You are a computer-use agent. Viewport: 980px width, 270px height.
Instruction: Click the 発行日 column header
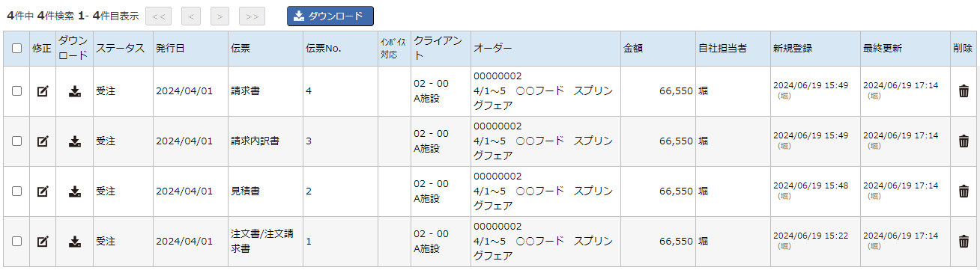pyautogui.click(x=170, y=48)
